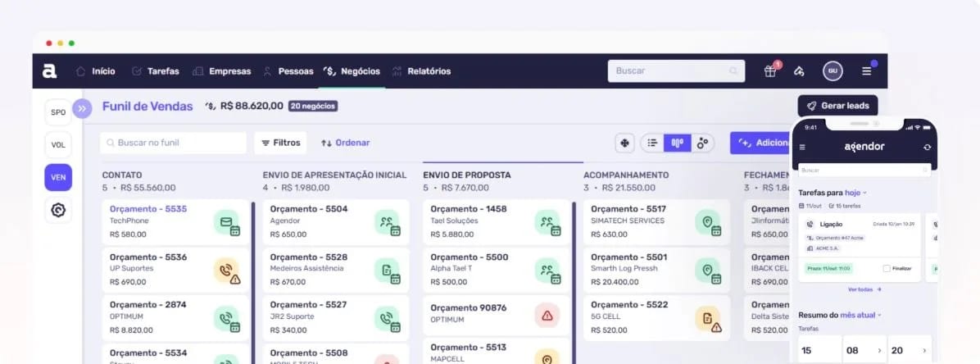
Task: Click the overdue call icon on Orçamento 5536
Action: (226, 271)
